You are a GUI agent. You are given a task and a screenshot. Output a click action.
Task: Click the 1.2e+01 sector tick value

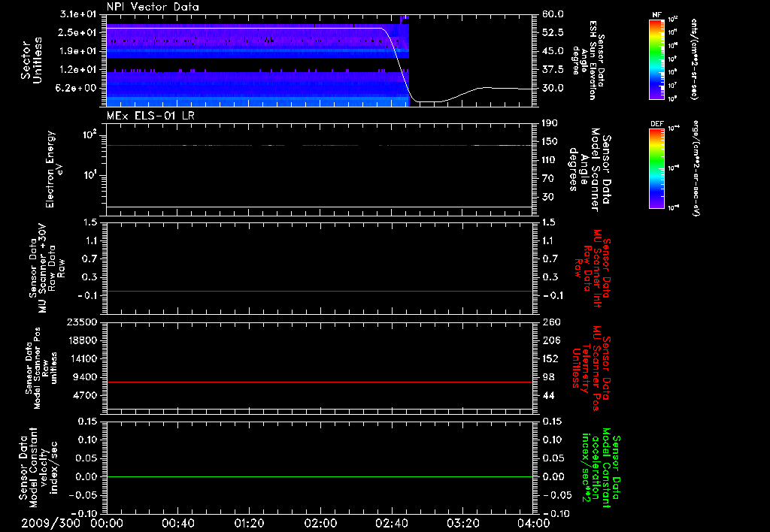coord(77,70)
